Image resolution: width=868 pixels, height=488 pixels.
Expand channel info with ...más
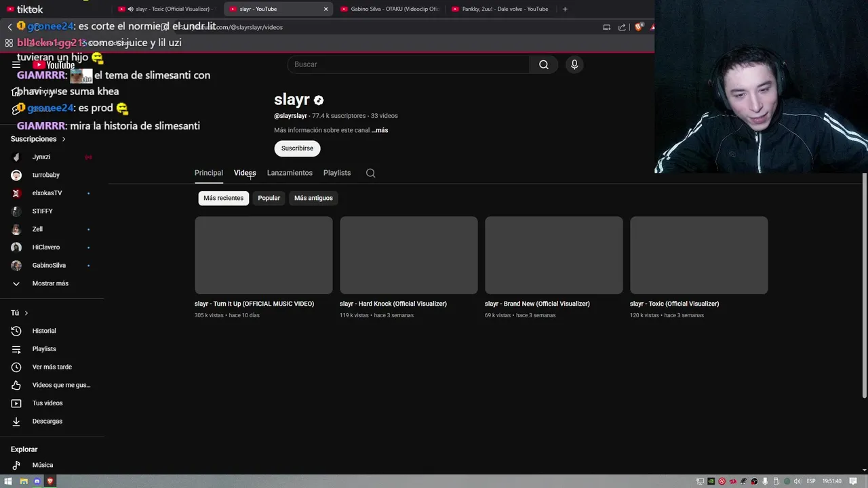pyautogui.click(x=380, y=130)
